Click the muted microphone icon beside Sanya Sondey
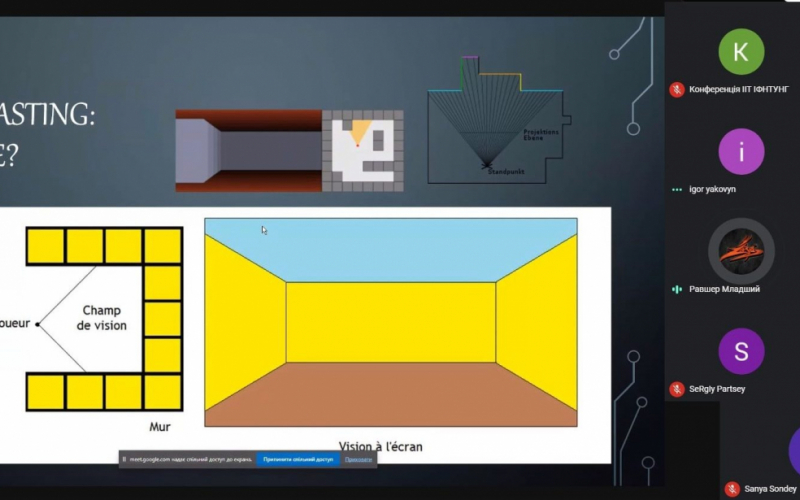Viewport: 800px width, 500px height. pyautogui.click(x=732, y=489)
